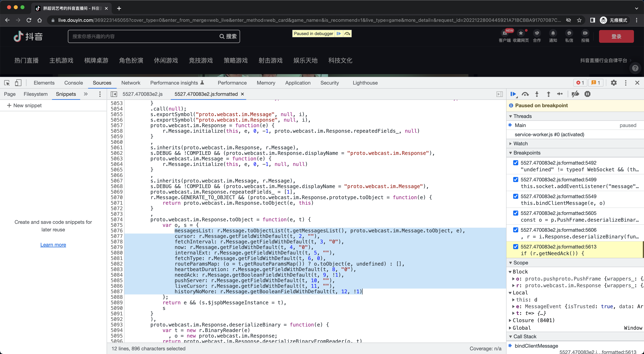
Task: Bookmark this page with the star icon
Action: coord(579,20)
